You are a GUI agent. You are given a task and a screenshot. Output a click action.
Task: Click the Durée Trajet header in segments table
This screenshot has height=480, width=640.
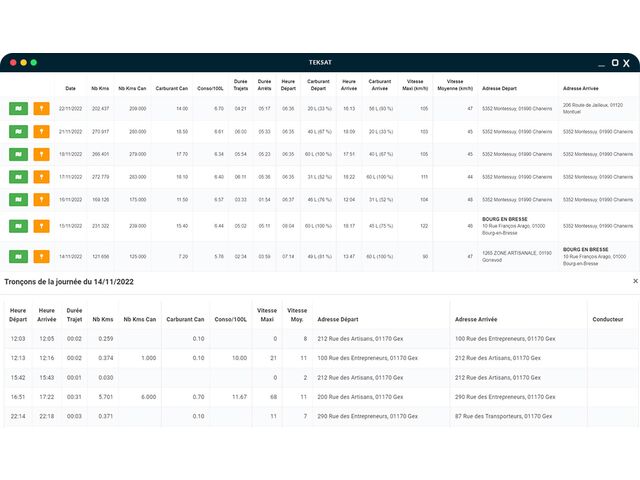point(75,315)
